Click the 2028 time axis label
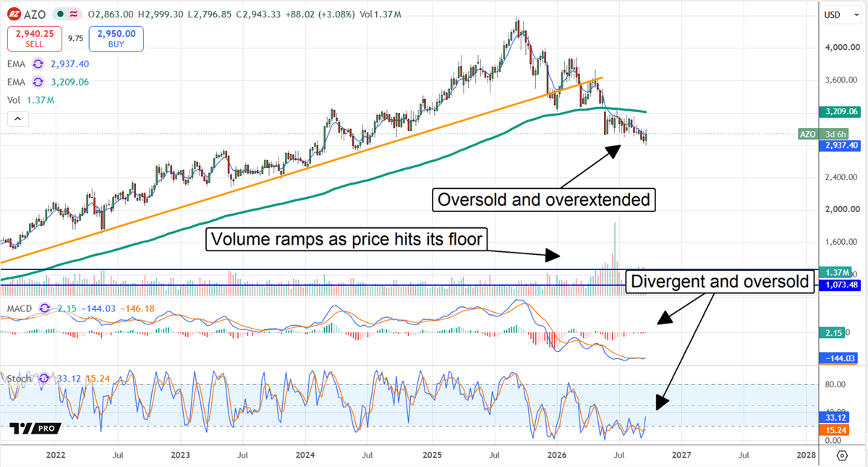 coord(805,455)
